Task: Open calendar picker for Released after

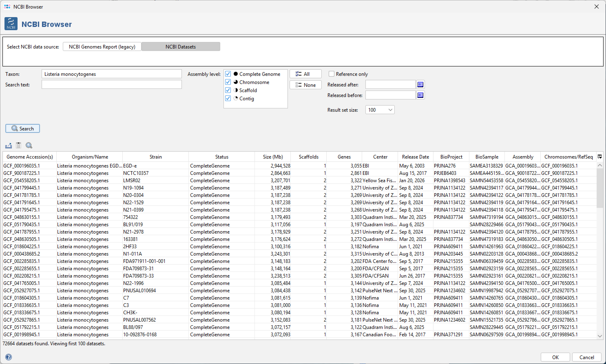Action: (x=420, y=85)
